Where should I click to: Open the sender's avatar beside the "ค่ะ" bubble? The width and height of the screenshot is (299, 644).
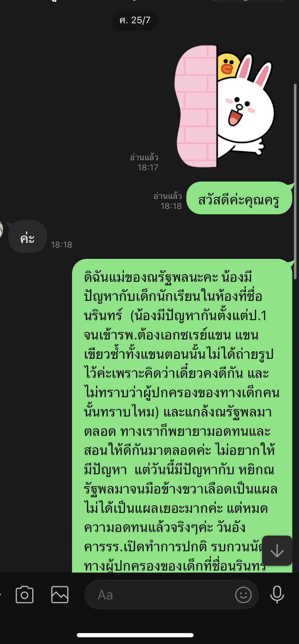click(x=1, y=229)
